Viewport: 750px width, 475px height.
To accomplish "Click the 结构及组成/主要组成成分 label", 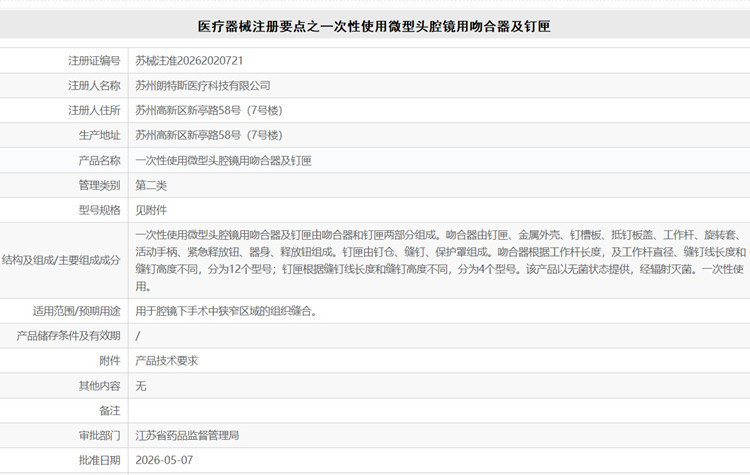I will click(x=61, y=261).
